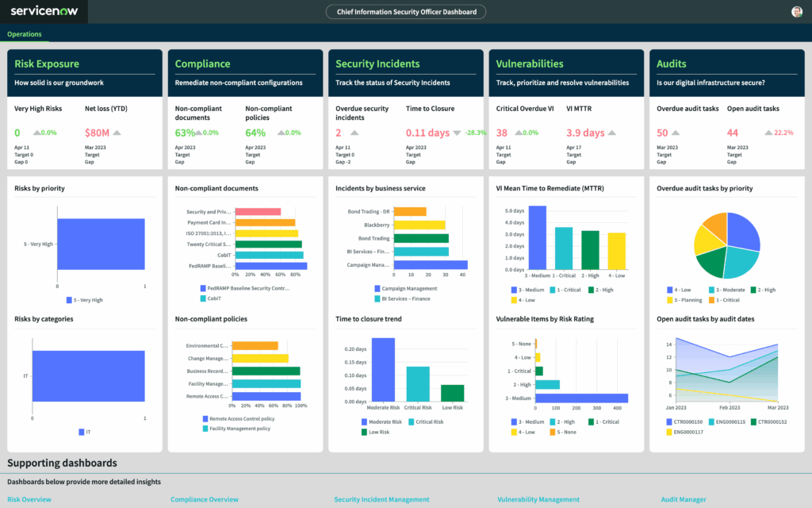Screen dimensions: 812x508
Task: Open the Audit Manager link
Action: pos(684,499)
